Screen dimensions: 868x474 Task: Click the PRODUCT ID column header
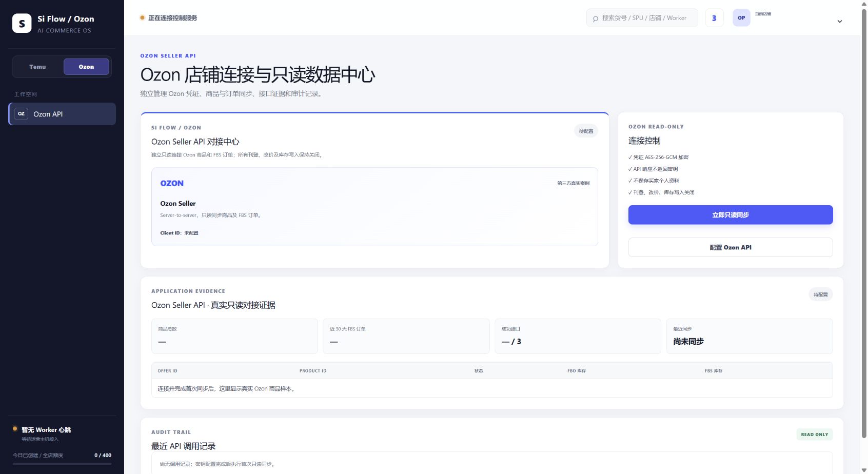click(313, 371)
